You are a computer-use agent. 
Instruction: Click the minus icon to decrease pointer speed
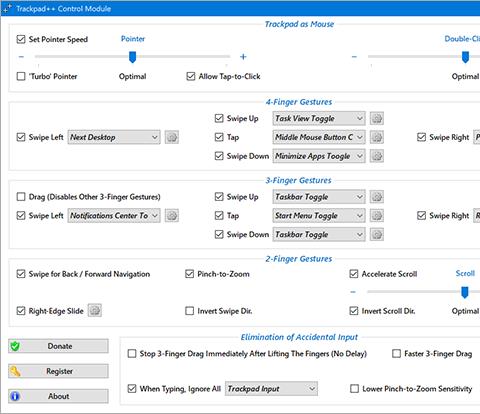click(21, 57)
